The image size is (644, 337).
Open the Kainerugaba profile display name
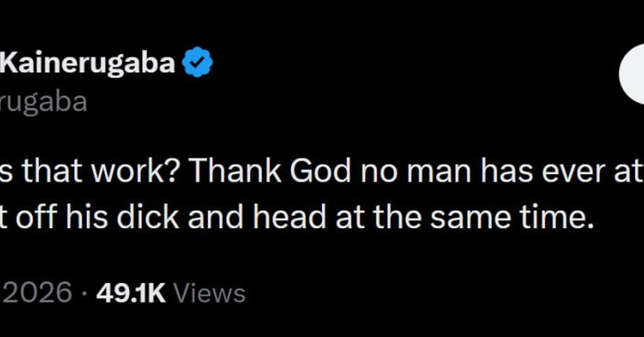[87, 63]
